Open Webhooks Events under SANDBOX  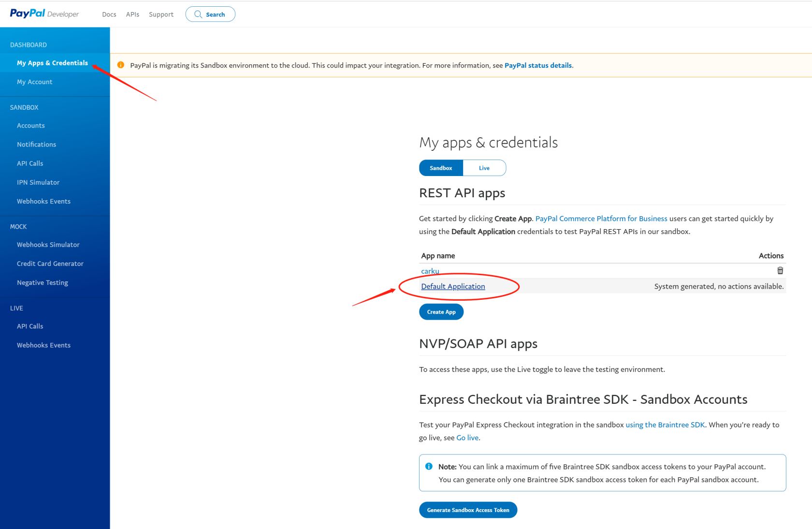(x=43, y=201)
